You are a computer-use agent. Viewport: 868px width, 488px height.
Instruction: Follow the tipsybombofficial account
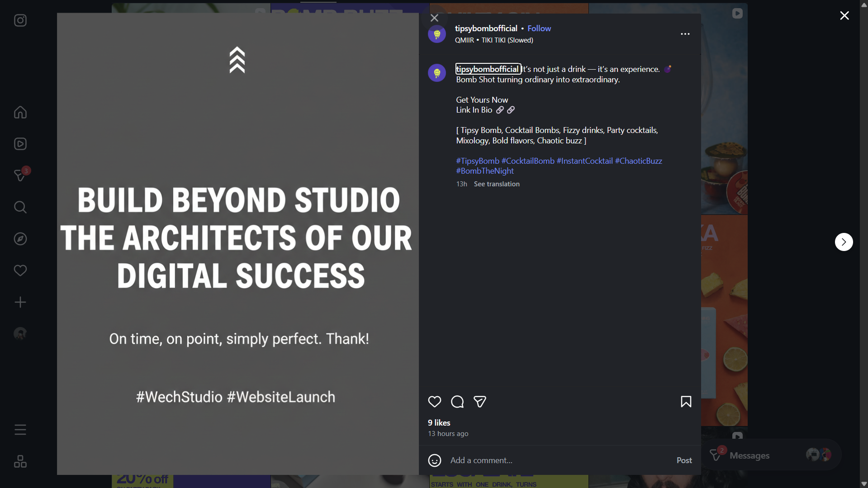click(x=539, y=28)
